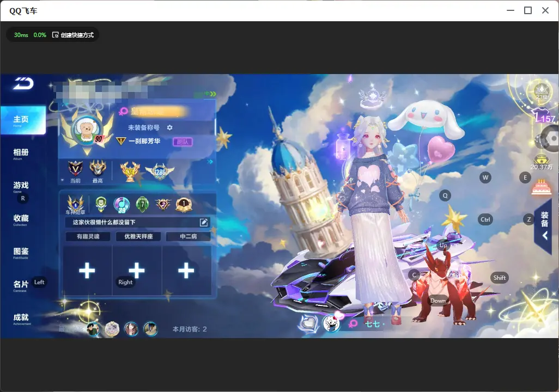Click the 本月访客: 2 text
Screen dimensions: 559x392
(x=190, y=329)
